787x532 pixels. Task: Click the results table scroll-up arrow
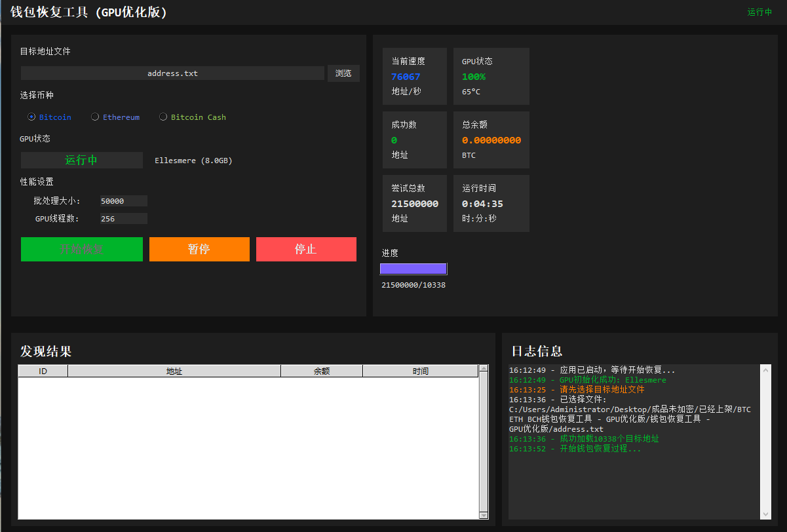pyautogui.click(x=484, y=369)
